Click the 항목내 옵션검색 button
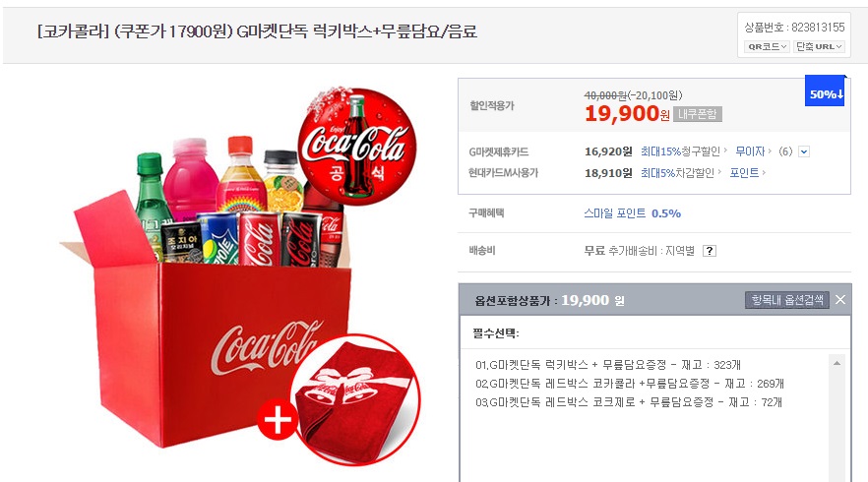 (x=786, y=300)
